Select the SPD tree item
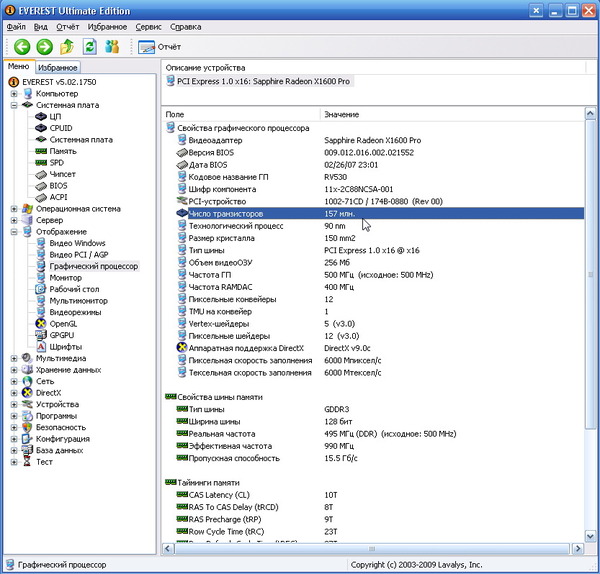Viewport: 600px width, 574px height. (57, 163)
